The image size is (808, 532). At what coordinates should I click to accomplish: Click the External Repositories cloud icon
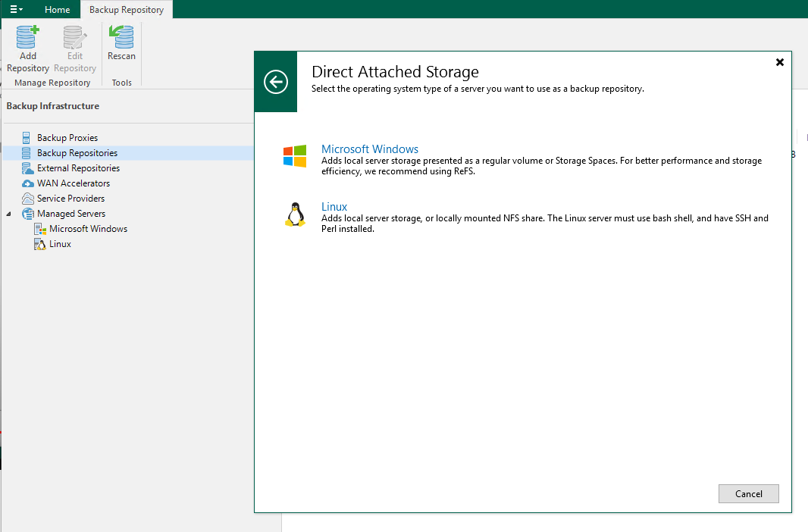(27, 168)
